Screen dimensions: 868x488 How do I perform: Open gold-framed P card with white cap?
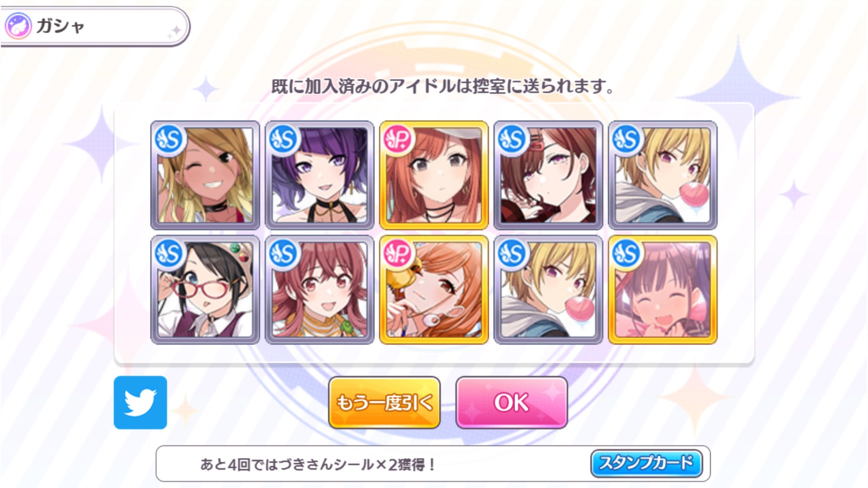[434, 175]
